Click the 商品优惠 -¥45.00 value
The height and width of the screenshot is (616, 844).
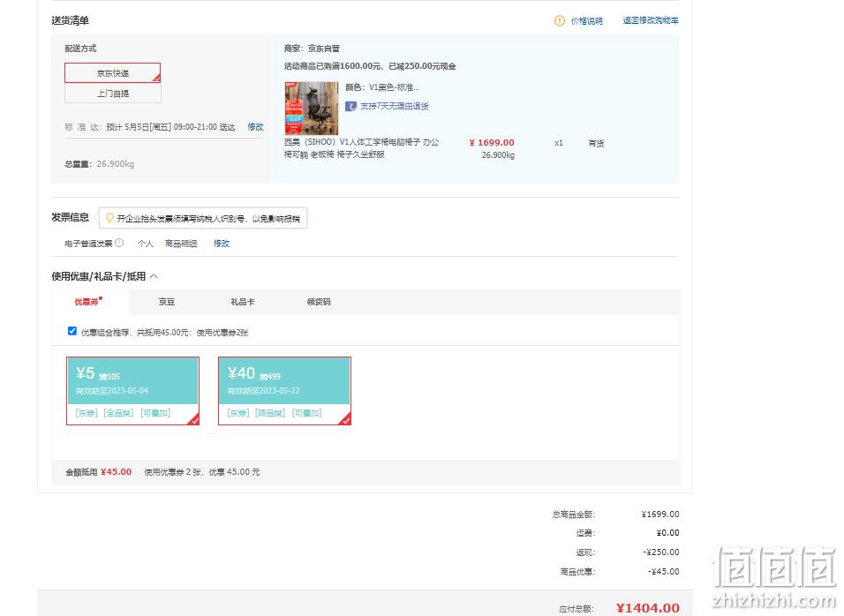tap(663, 571)
